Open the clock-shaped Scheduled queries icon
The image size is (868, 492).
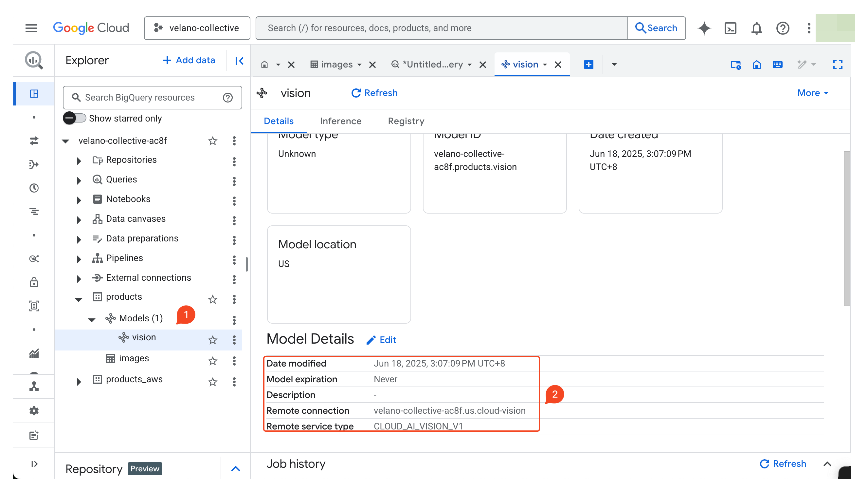pos(34,188)
